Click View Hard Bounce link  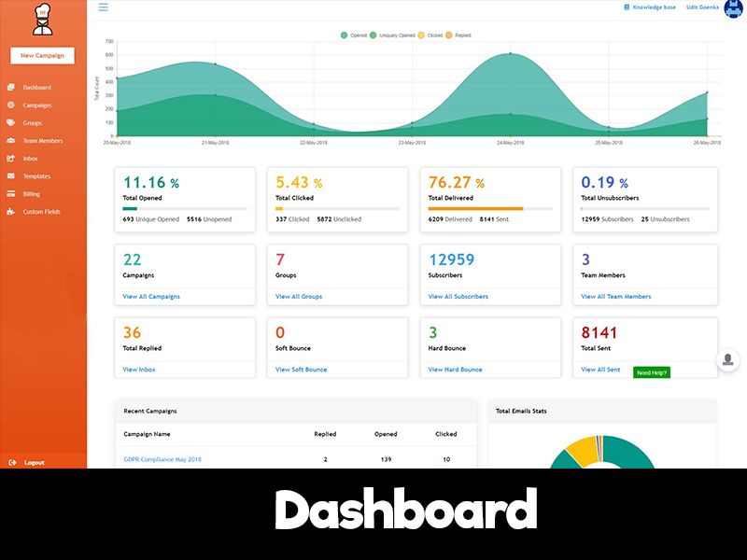(x=455, y=369)
